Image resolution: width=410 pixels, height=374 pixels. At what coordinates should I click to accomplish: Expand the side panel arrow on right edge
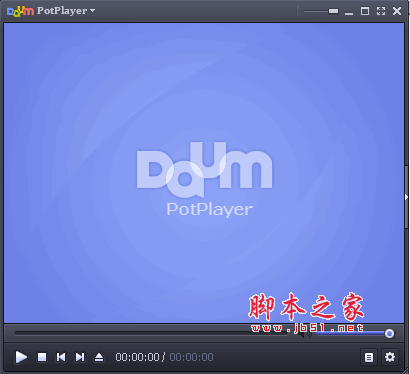click(406, 197)
